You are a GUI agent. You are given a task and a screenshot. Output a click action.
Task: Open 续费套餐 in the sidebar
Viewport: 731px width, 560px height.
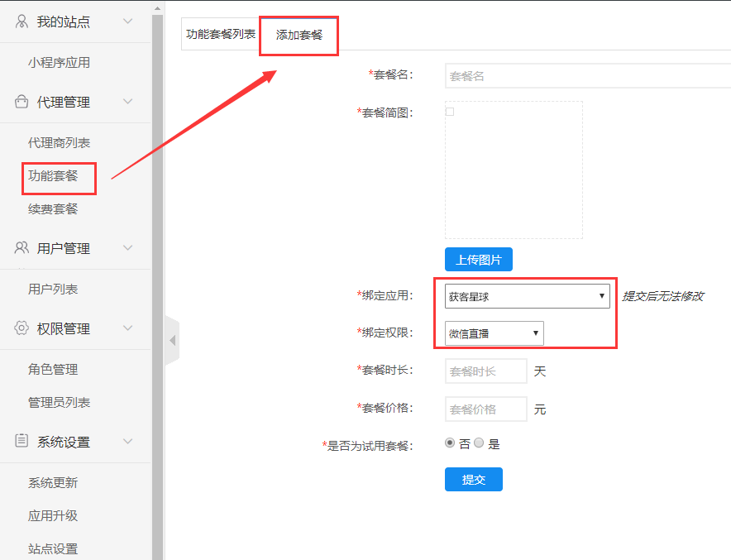coord(53,209)
